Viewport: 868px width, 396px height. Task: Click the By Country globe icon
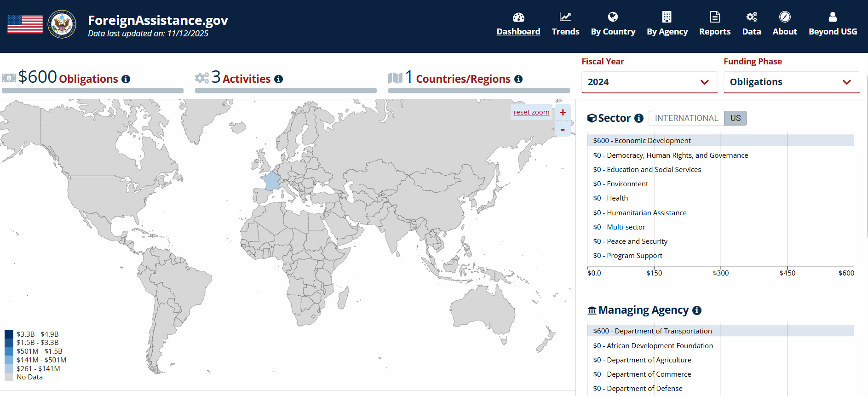613,17
